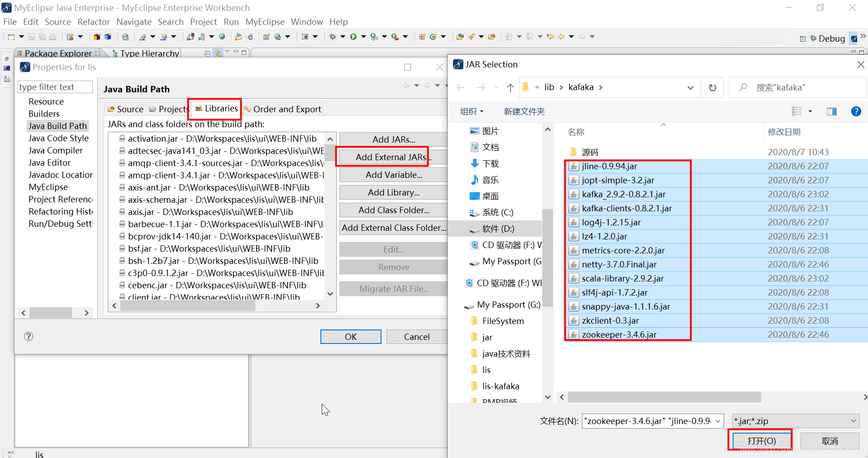The image size is (868, 458).
Task: Click the Open Perspective icon near Debug
Action: [803, 38]
